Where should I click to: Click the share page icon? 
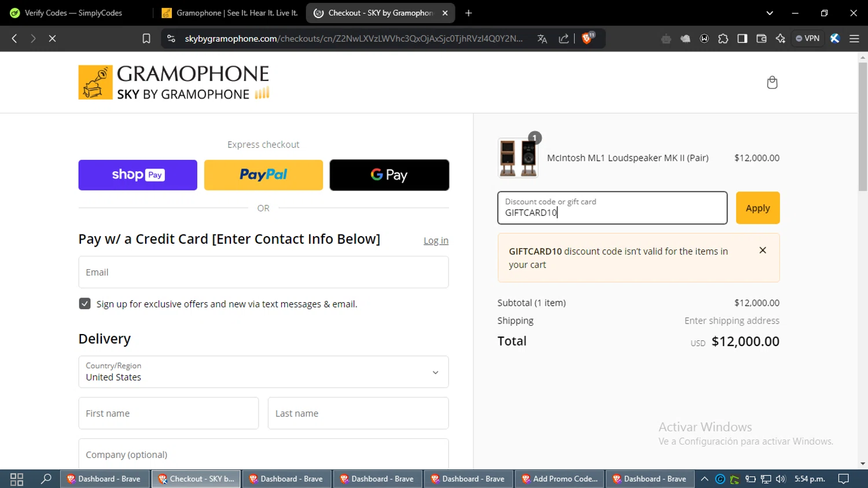564,39
